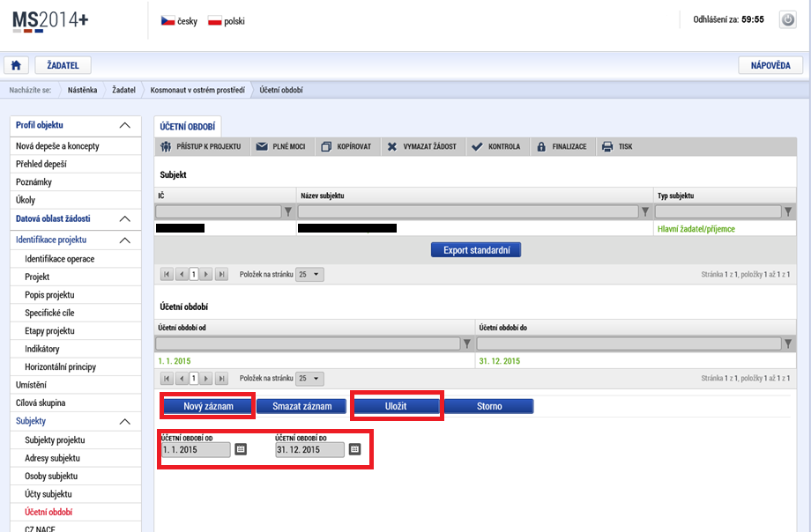Open Etapy projektu in sidebar

point(76,331)
